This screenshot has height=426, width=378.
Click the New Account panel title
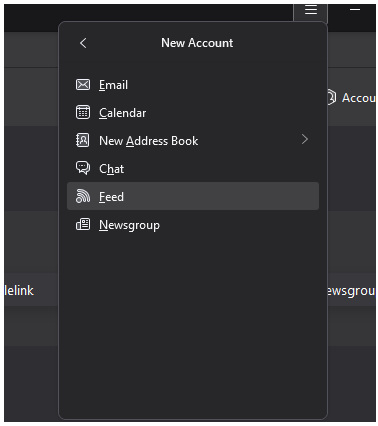point(197,43)
